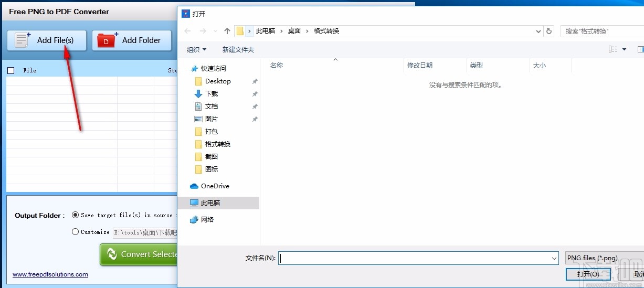Click the Add Folder button

click(132, 40)
